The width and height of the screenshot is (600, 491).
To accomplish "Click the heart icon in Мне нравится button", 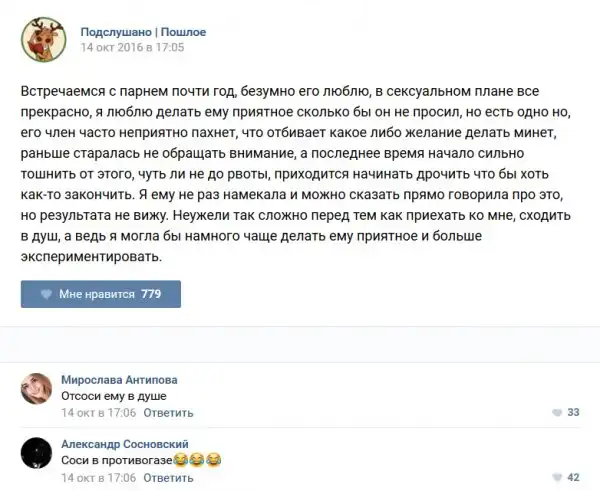I will coord(46,294).
